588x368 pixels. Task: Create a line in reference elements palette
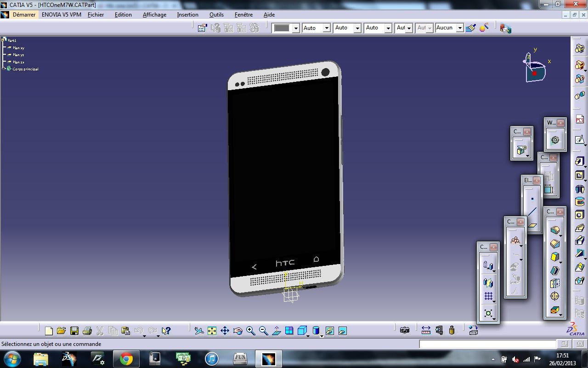[x=532, y=212]
